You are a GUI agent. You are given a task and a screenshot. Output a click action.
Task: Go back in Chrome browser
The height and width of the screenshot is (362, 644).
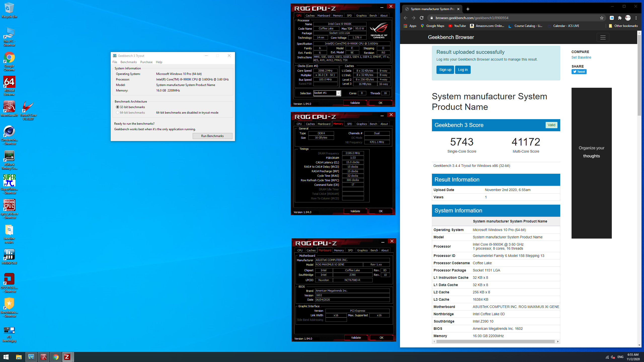(406, 18)
